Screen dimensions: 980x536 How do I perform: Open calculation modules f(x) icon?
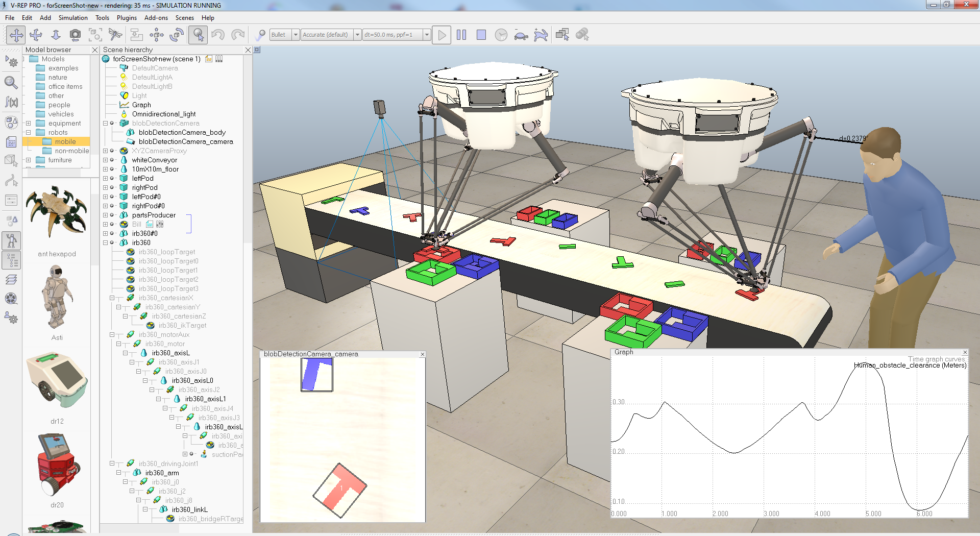11,102
